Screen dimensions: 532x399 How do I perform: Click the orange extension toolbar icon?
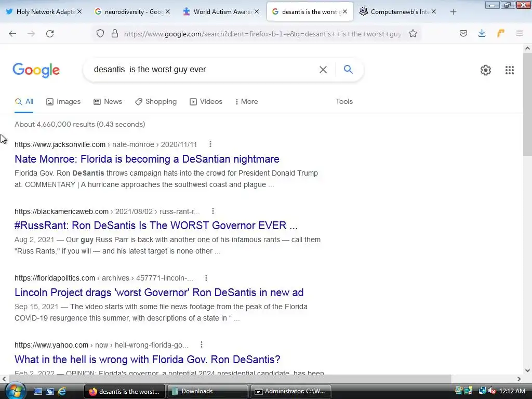tap(501, 33)
